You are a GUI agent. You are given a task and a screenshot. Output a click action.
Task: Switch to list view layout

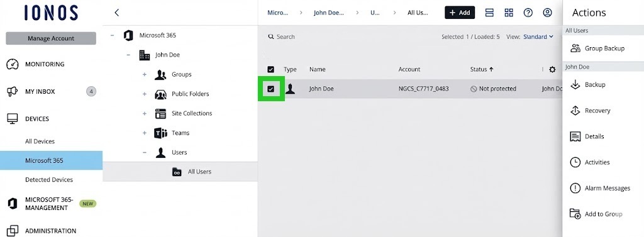[x=489, y=13]
